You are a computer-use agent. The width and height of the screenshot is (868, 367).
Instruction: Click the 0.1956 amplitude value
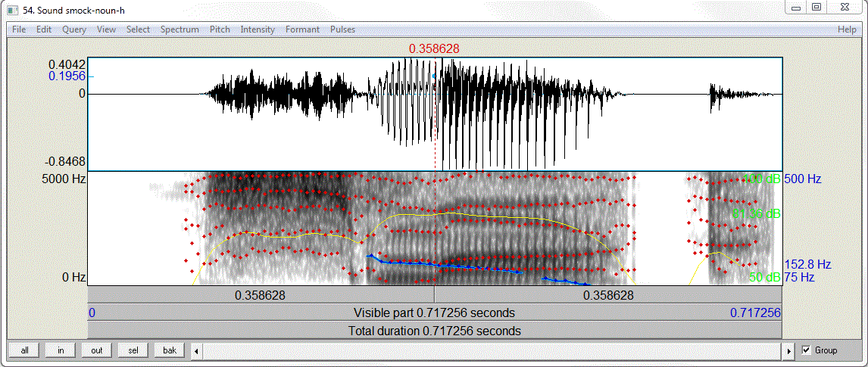click(67, 76)
